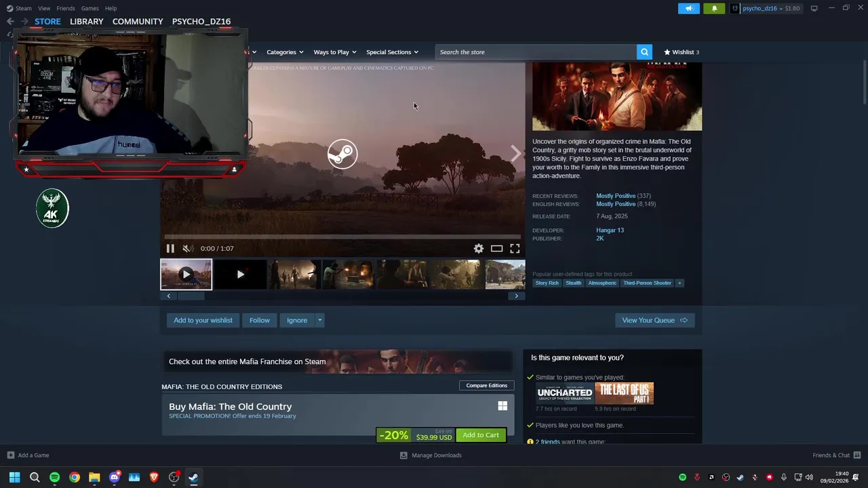
Task: Switch to the LIBRARY tab
Action: 87,21
